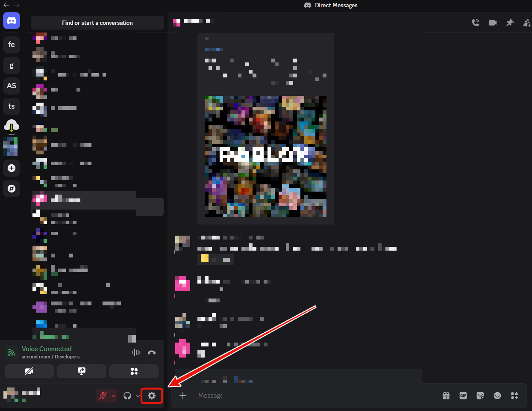532x411 pixels.
Task: Open the "second room / Developers" channel link
Action: (x=50, y=357)
